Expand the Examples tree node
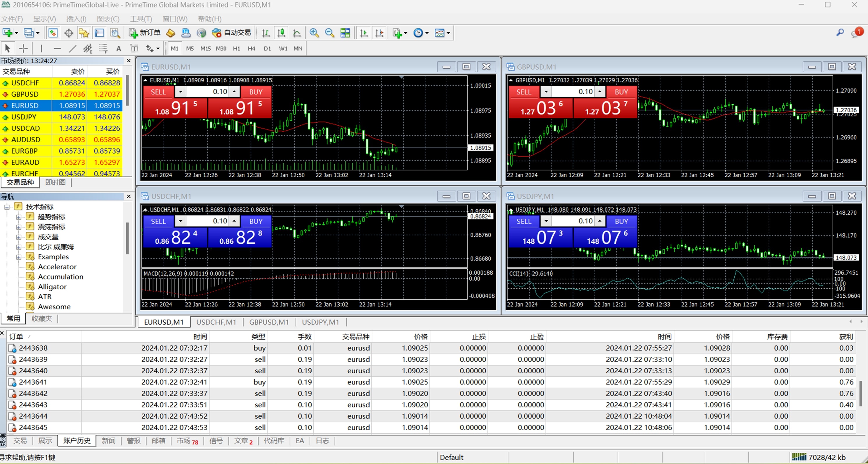868x464 pixels. tap(19, 257)
